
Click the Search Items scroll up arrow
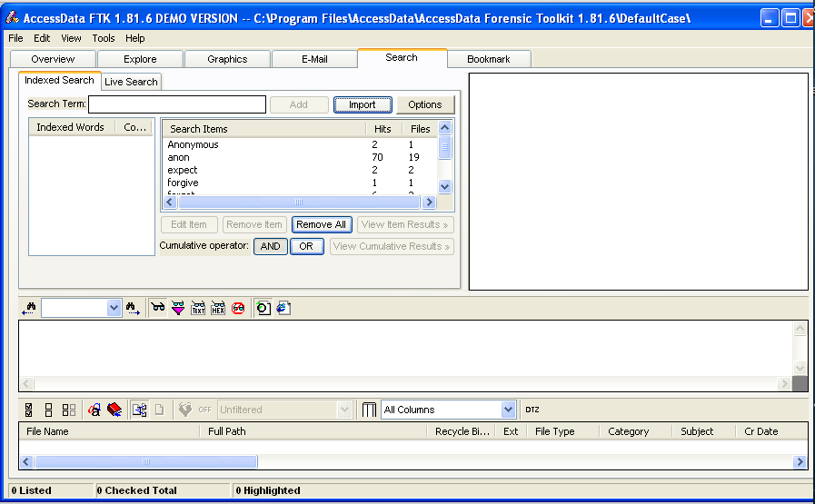[445, 127]
